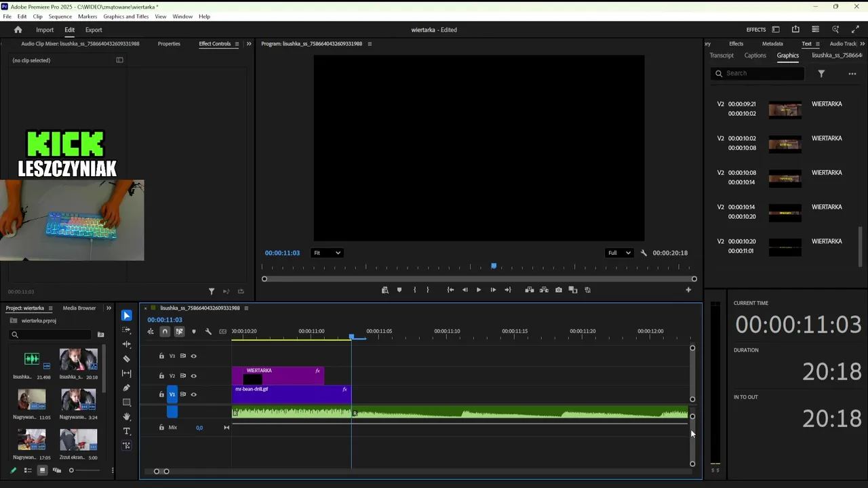Viewport: 868px width, 488px height.
Task: Open Program monitor panel menu
Action: click(370, 44)
